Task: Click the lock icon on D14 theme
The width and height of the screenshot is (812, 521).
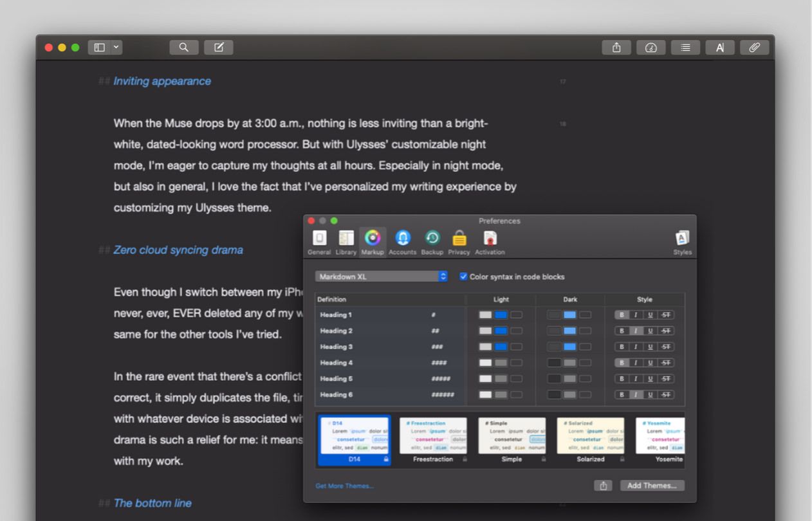Action: click(x=385, y=459)
